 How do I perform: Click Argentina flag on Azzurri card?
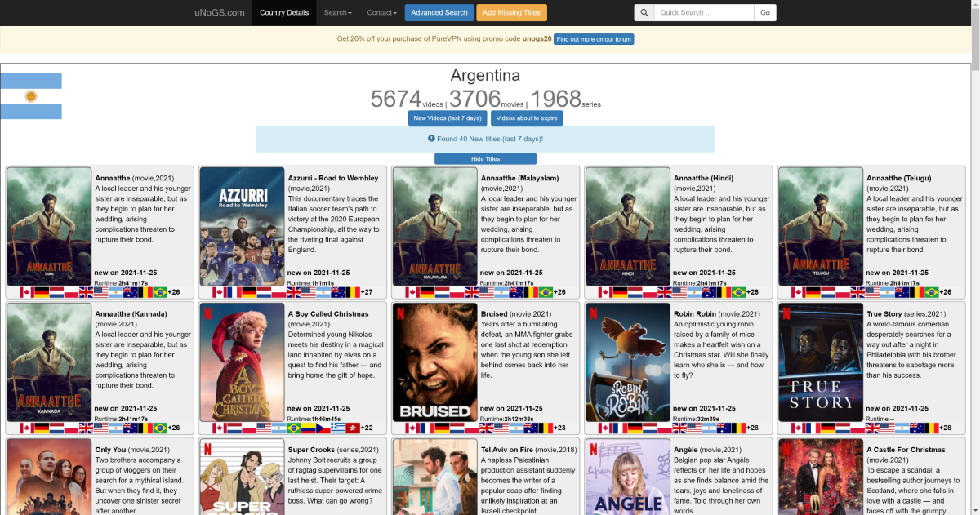pos(323,291)
